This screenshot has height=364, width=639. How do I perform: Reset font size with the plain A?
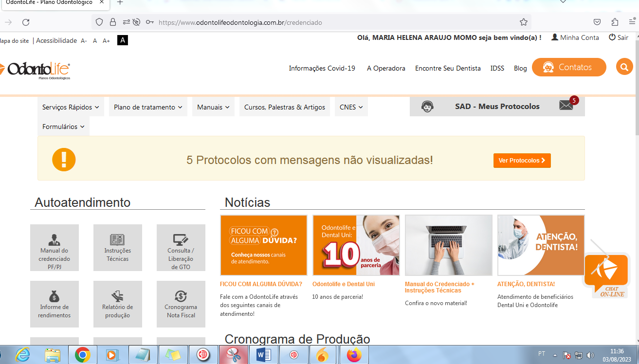tap(95, 41)
